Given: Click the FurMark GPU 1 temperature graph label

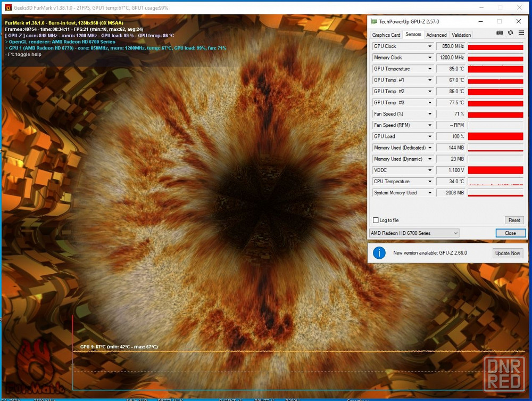Looking at the screenshot, I should 119,347.
